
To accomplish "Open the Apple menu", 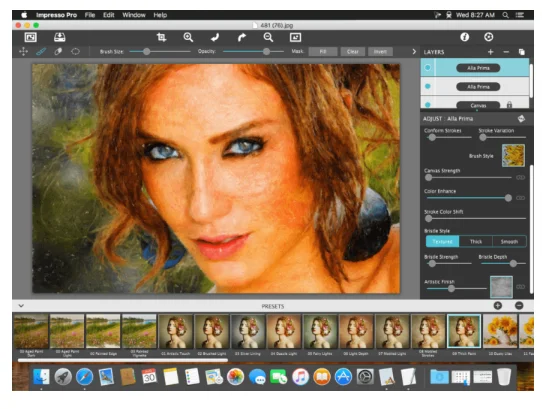I will [24, 15].
